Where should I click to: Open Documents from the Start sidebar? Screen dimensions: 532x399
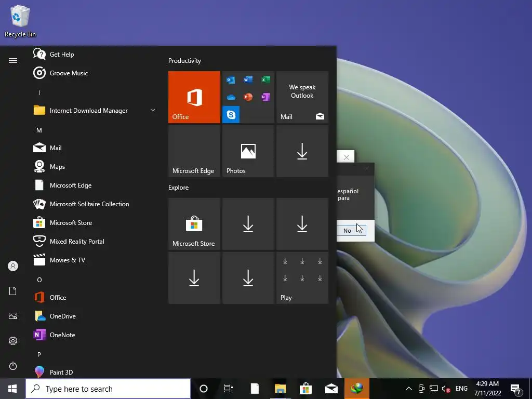13,291
